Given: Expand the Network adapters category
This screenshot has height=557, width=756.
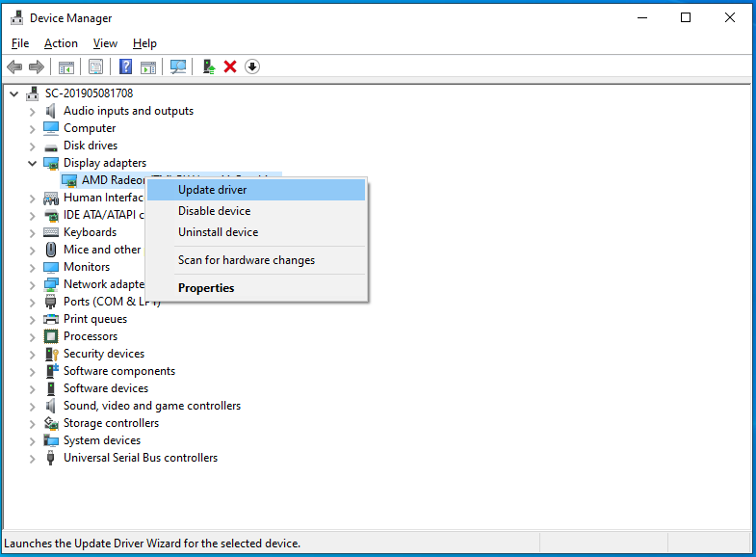Looking at the screenshot, I should point(33,285).
